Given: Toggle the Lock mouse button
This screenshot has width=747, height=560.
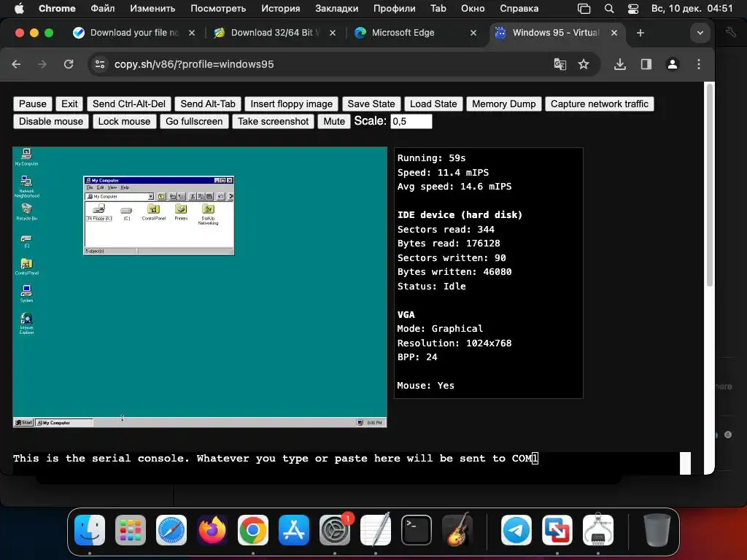Looking at the screenshot, I should coord(124,122).
